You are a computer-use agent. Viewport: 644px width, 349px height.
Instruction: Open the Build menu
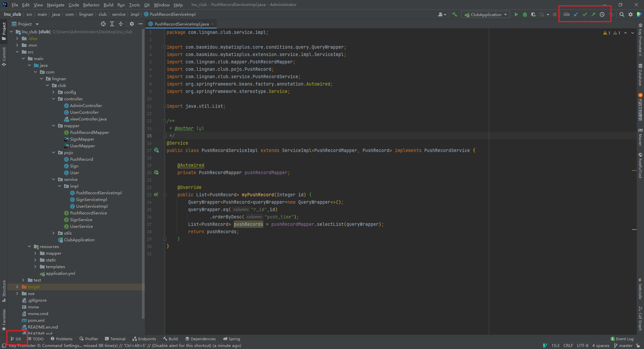(x=108, y=5)
